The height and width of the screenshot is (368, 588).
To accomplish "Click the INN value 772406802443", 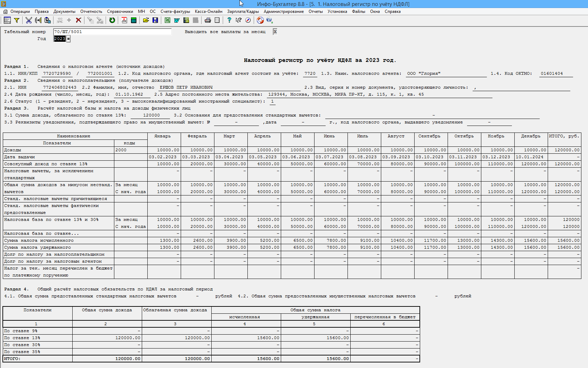I will (60, 87).
